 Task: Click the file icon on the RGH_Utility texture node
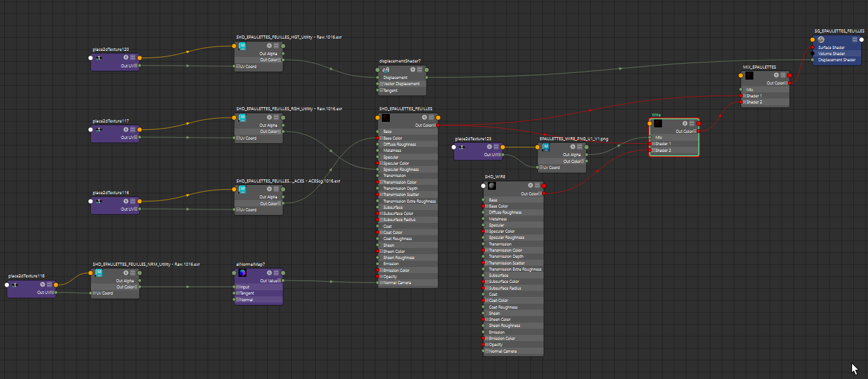[x=242, y=118]
